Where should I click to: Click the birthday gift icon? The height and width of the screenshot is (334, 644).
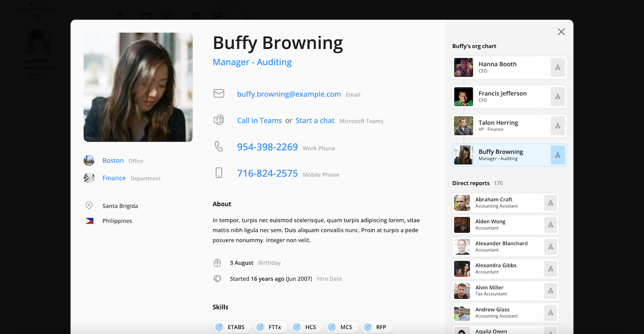click(217, 262)
